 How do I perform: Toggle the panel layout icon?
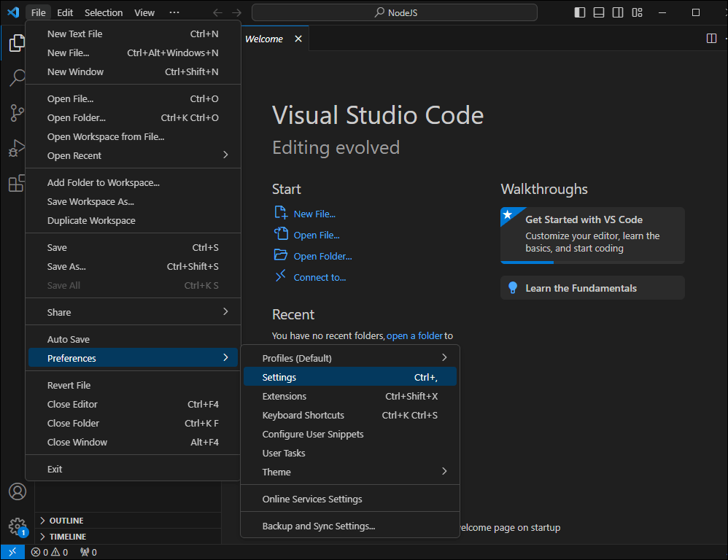599,12
